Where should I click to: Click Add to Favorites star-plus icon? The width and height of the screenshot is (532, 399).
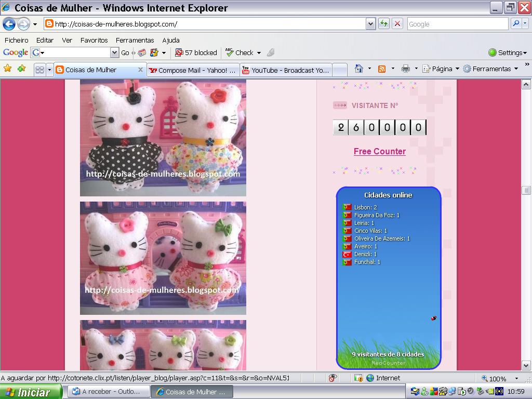tap(22, 69)
